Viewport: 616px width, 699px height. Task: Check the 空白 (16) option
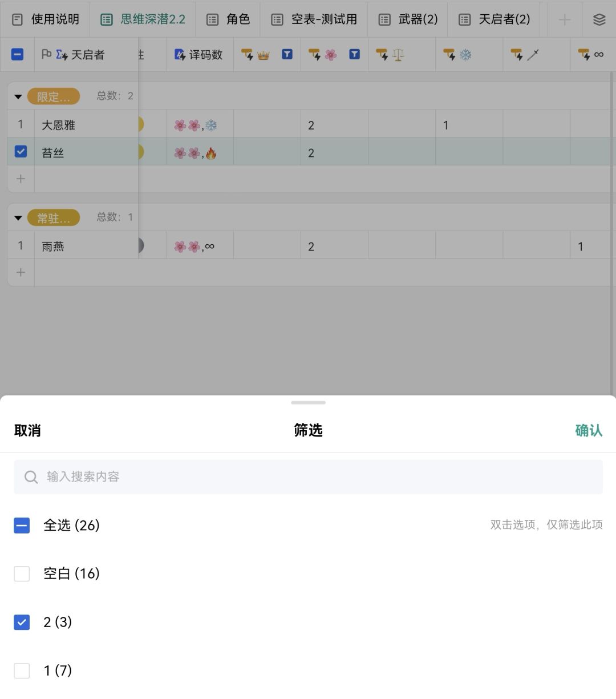pos(22,573)
